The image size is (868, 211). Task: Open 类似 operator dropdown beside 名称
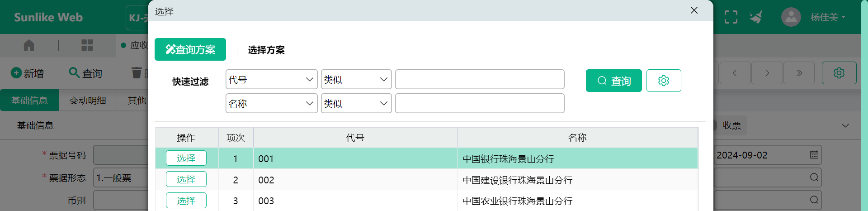[356, 103]
